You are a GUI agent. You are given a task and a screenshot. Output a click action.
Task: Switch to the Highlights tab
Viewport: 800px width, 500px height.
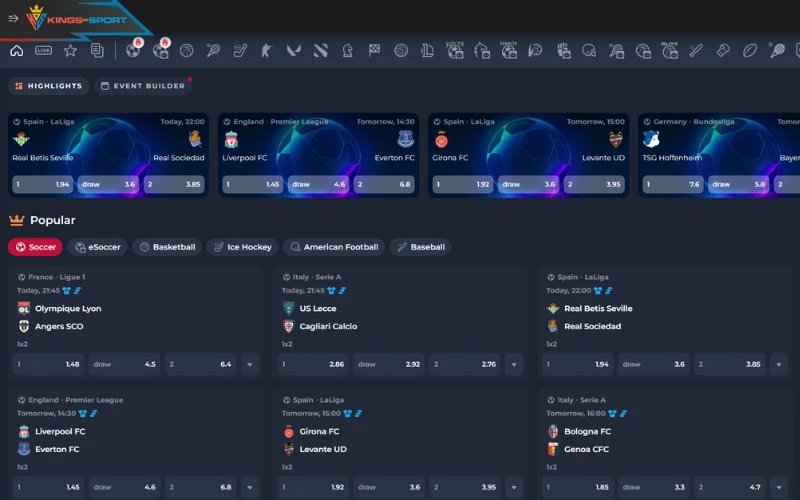click(x=49, y=86)
